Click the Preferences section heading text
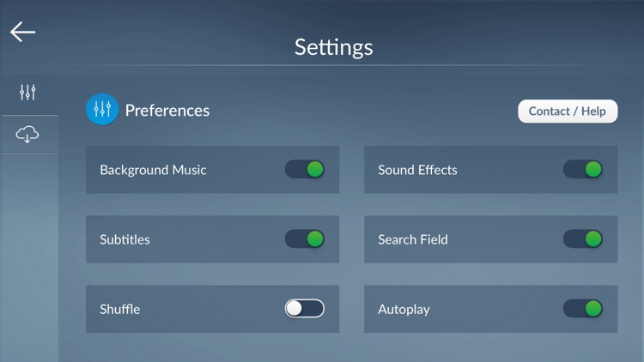Viewport: 644px width, 362px height. pos(167,111)
